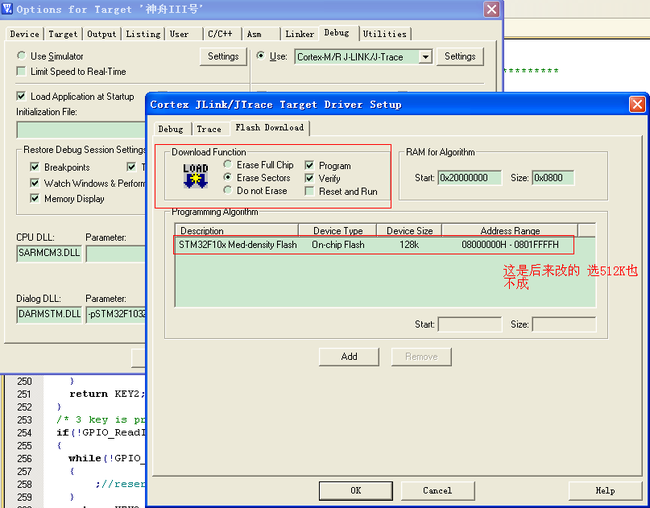Select the Flash Download tab
Screen dimensions: 650x508
click(x=270, y=128)
